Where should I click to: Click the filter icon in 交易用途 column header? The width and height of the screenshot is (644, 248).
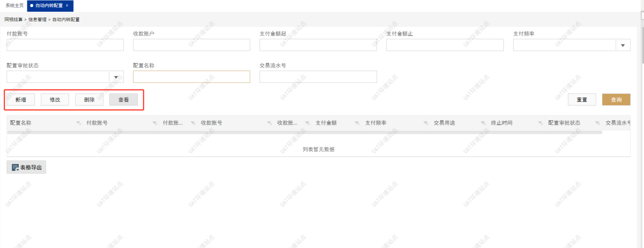[483, 123]
